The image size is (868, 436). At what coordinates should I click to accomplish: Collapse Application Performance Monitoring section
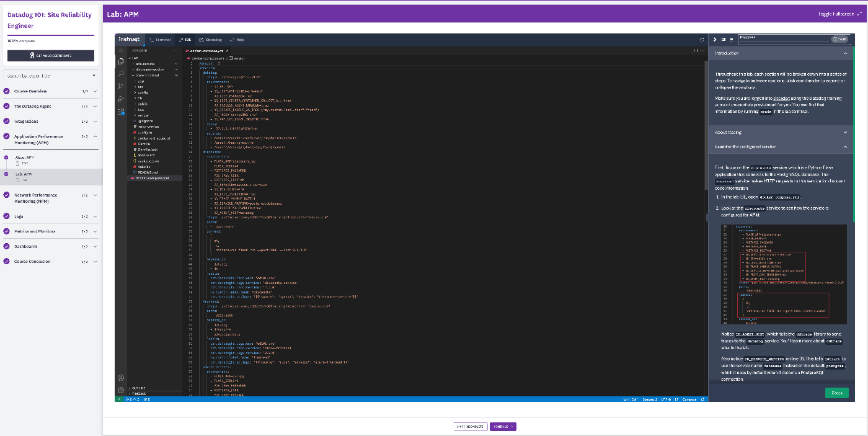(x=51, y=140)
